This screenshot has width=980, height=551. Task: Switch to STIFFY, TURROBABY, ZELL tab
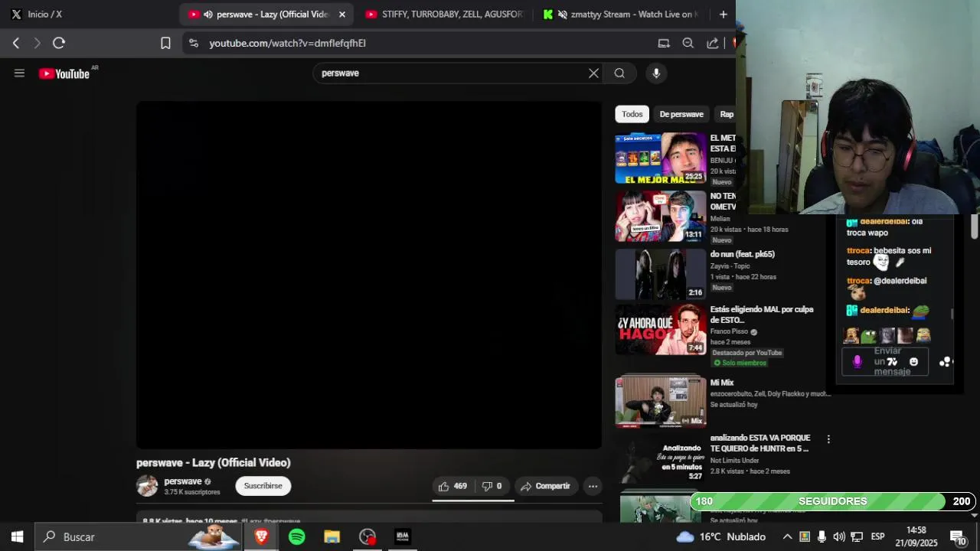coord(444,14)
